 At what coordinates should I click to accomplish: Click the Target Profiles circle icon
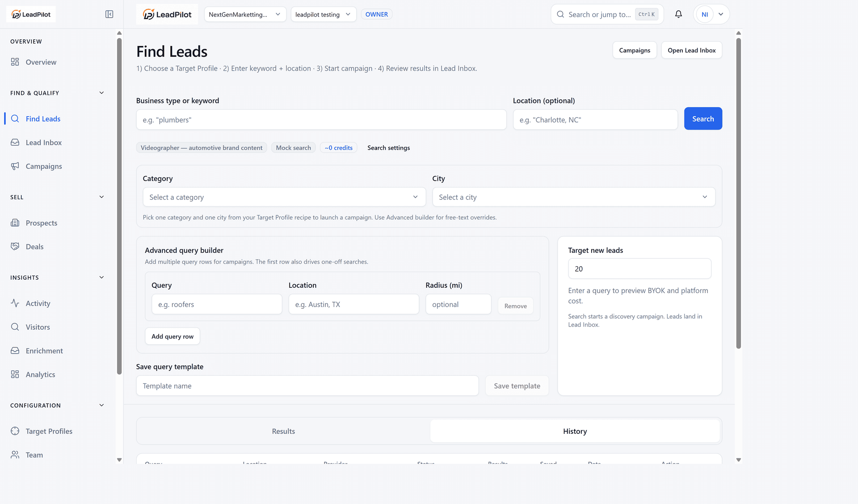pos(15,431)
